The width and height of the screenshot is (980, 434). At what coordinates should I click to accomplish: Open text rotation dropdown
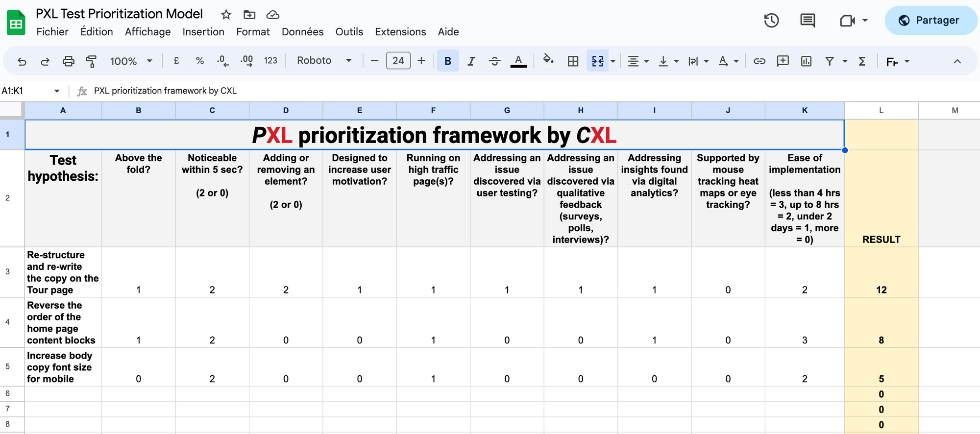click(729, 61)
